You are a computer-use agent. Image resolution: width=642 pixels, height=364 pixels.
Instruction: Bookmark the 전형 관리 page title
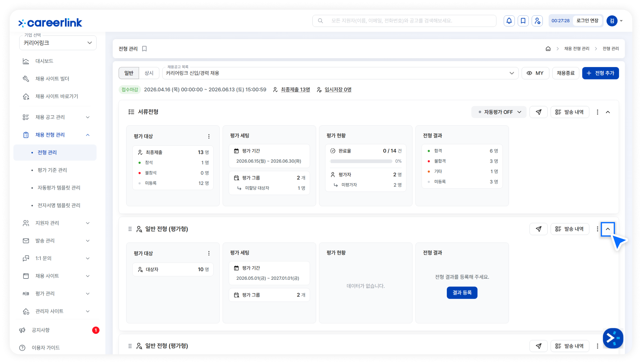[x=144, y=49]
